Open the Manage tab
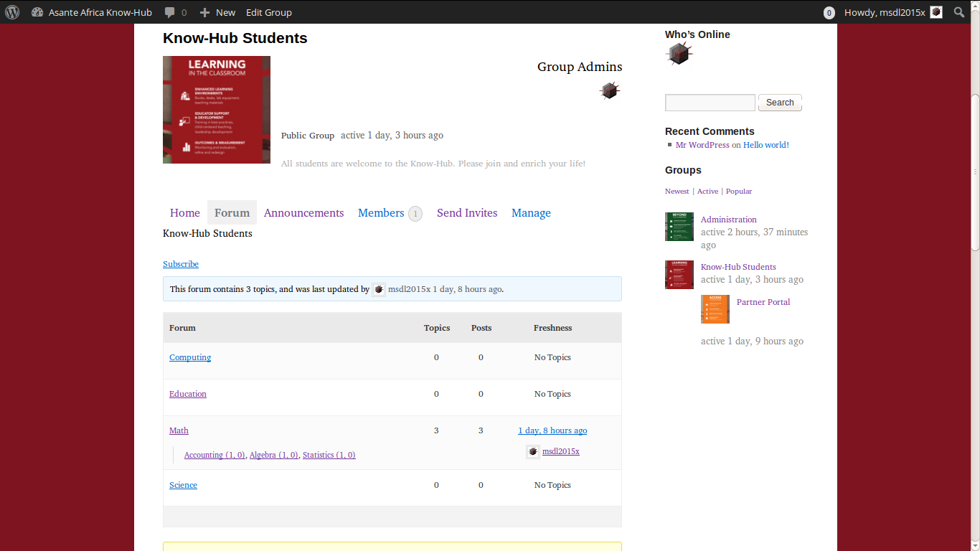Viewport: 980px width, 551px height. tap(531, 213)
